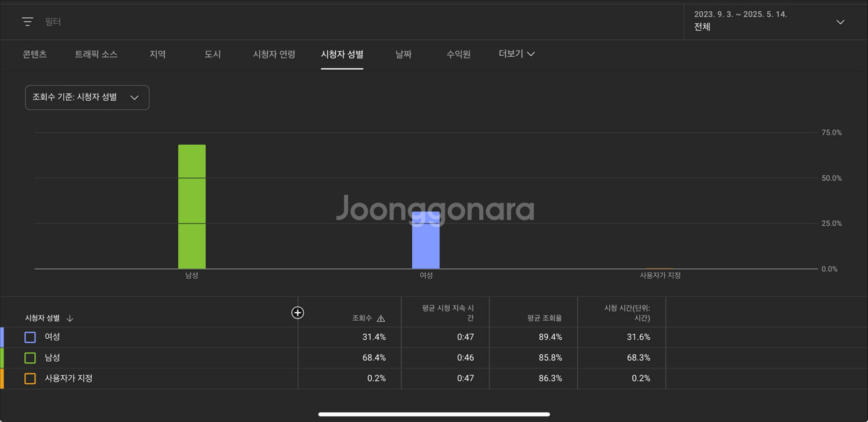Click the green 남성 bar in chart
The image size is (868, 422).
(192, 207)
